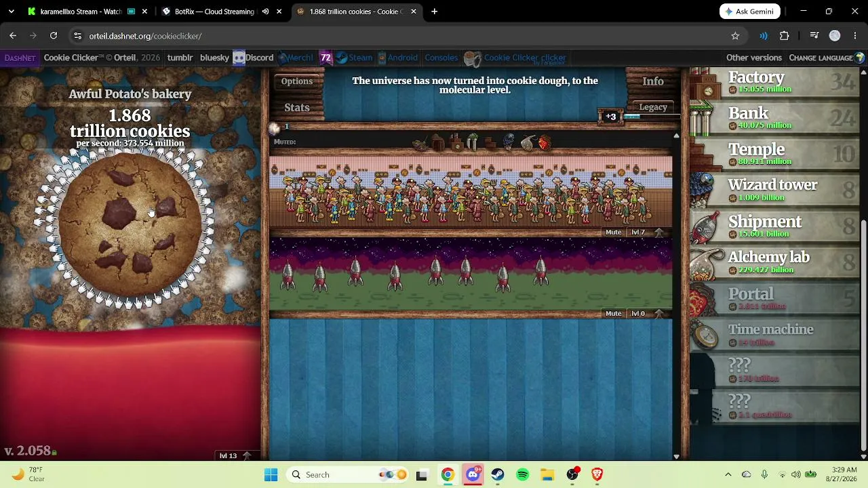Buy a Shipment building
Screen dimensions: 868x488
pyautogui.click(x=774, y=226)
